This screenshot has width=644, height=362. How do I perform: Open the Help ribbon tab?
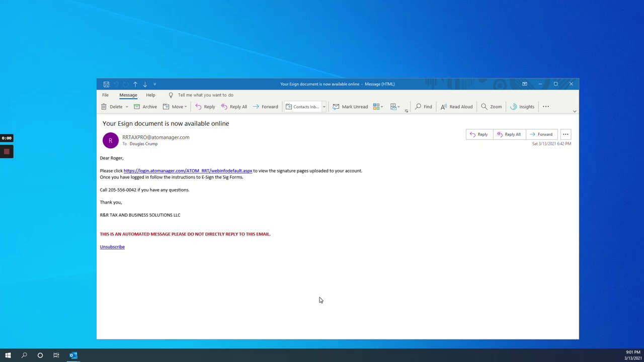tap(150, 95)
